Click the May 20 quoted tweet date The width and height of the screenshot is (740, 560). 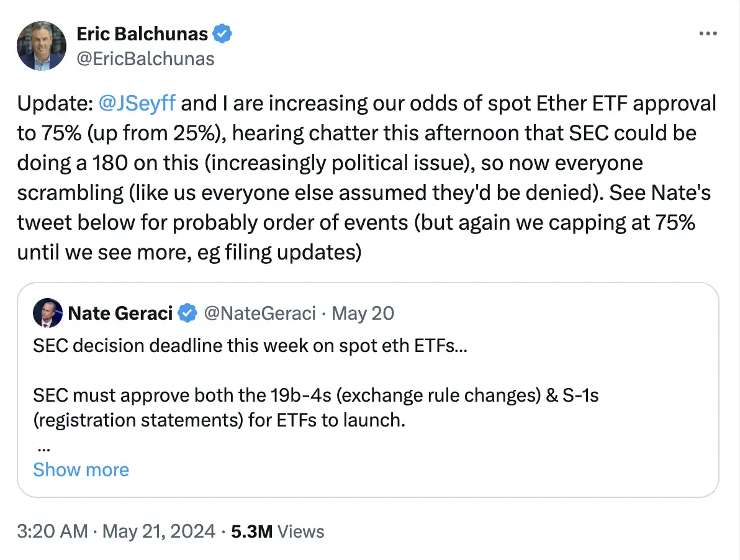pyautogui.click(x=363, y=314)
